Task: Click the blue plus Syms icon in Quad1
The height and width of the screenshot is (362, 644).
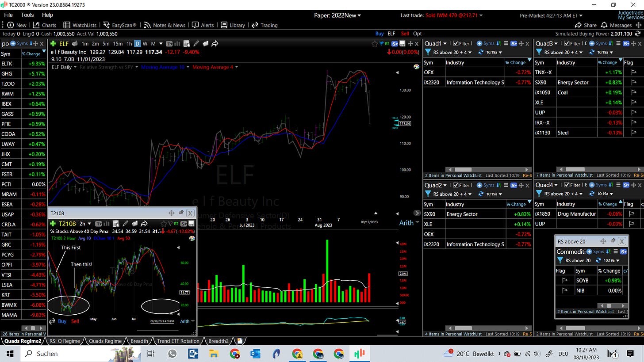Action: [479, 43]
